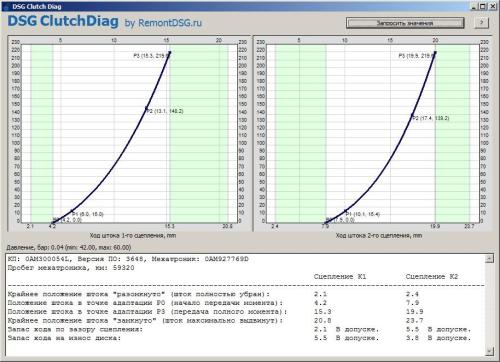Click point P0 on clutch 2 graph
500x362 pixels.
(x=325, y=222)
